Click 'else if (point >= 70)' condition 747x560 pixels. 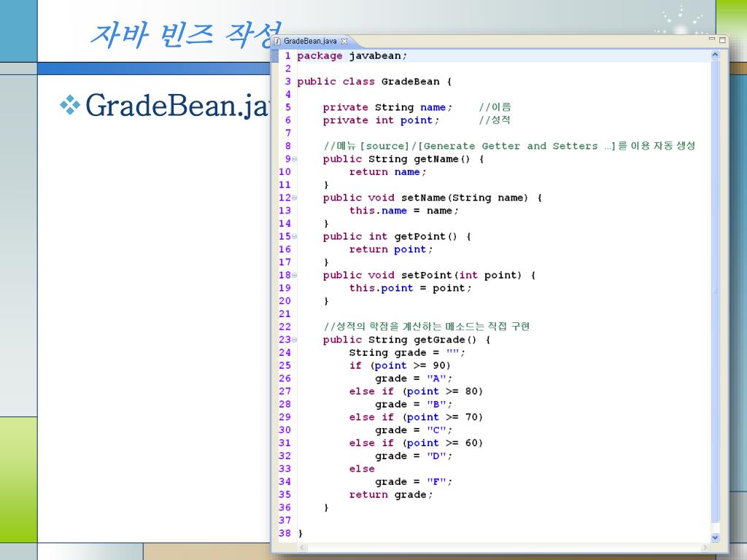[x=416, y=417]
